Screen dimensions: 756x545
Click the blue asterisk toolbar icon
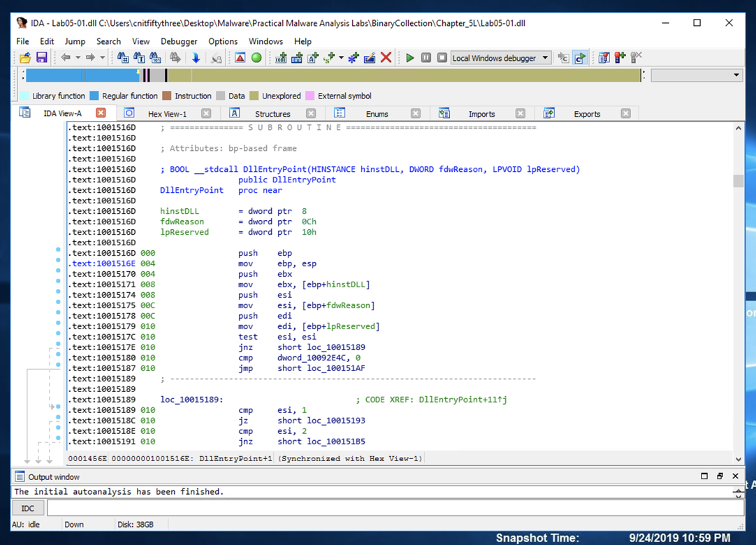tap(353, 58)
